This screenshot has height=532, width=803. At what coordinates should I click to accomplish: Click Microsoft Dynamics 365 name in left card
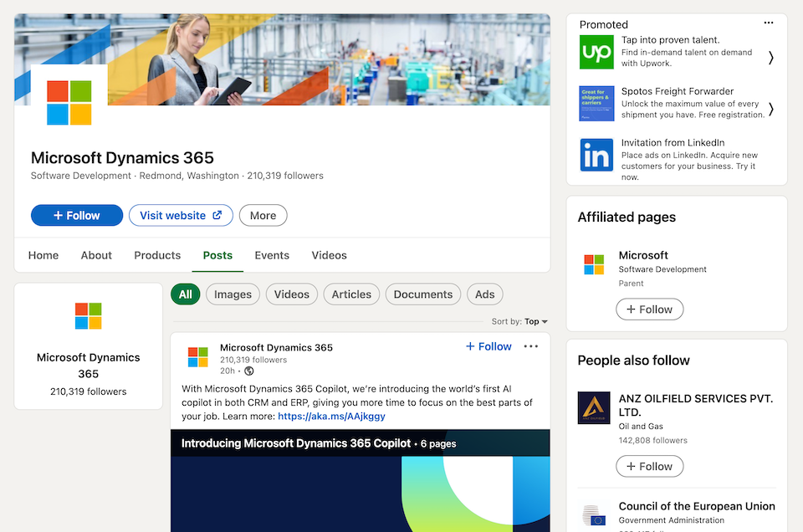coord(88,365)
